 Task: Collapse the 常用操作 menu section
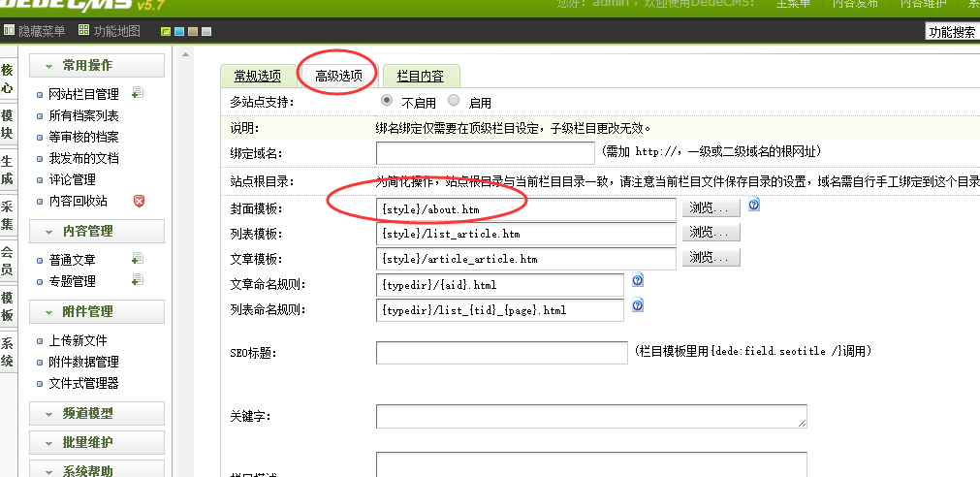97,66
